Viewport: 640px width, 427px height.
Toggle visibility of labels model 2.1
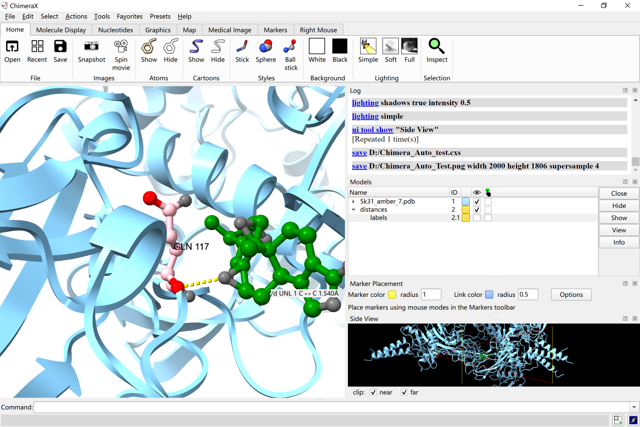click(x=477, y=218)
